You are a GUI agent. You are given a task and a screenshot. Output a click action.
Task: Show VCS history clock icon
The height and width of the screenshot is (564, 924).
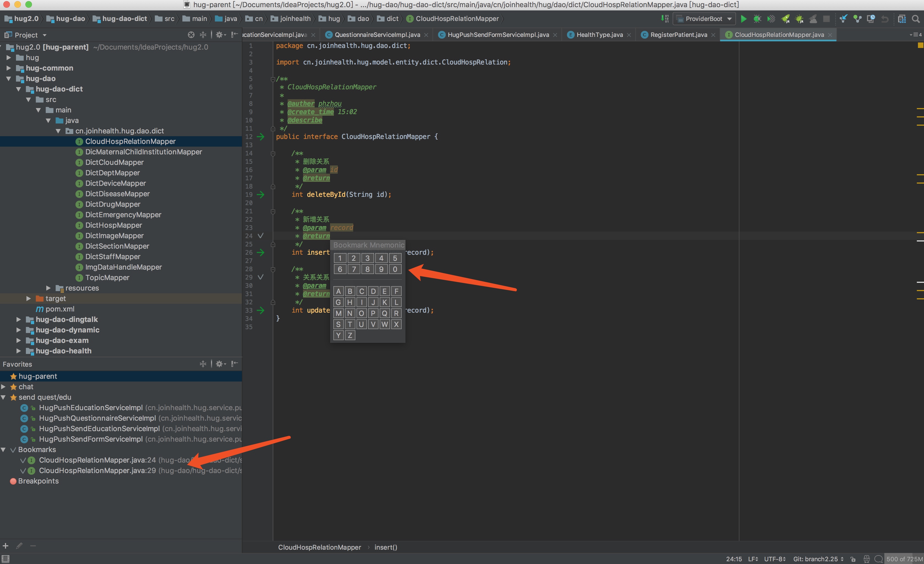click(871, 19)
